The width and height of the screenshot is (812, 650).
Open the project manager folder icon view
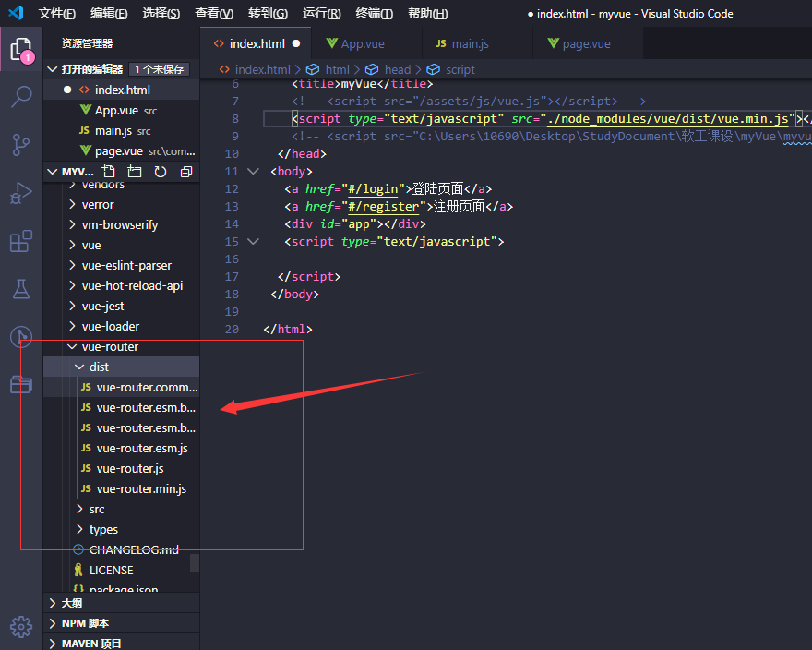click(x=21, y=384)
